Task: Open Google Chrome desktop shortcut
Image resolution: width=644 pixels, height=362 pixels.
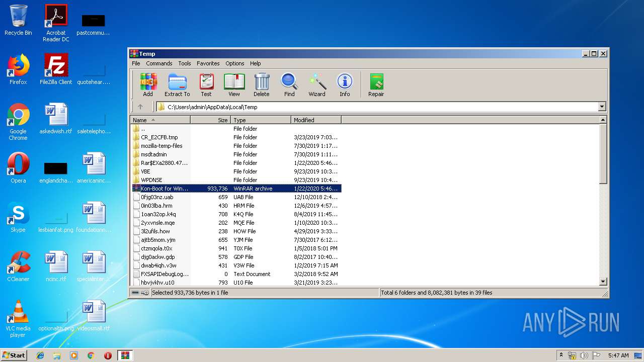Action: click(18, 122)
